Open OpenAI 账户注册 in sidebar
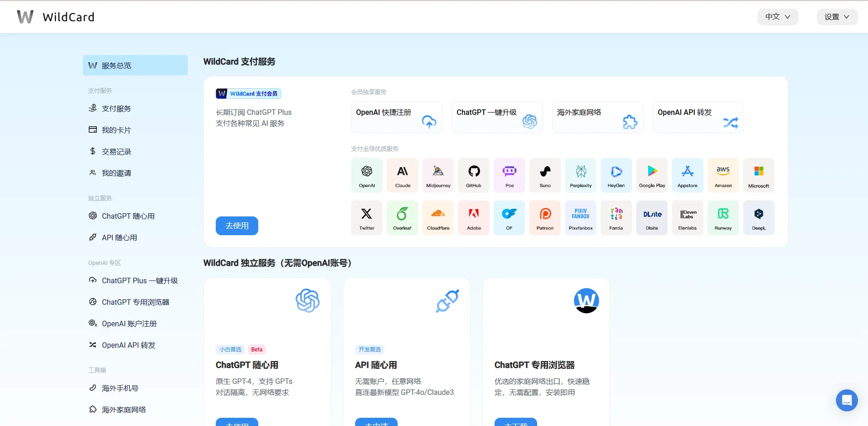Screen dimensions: 868x426 point(135,324)
